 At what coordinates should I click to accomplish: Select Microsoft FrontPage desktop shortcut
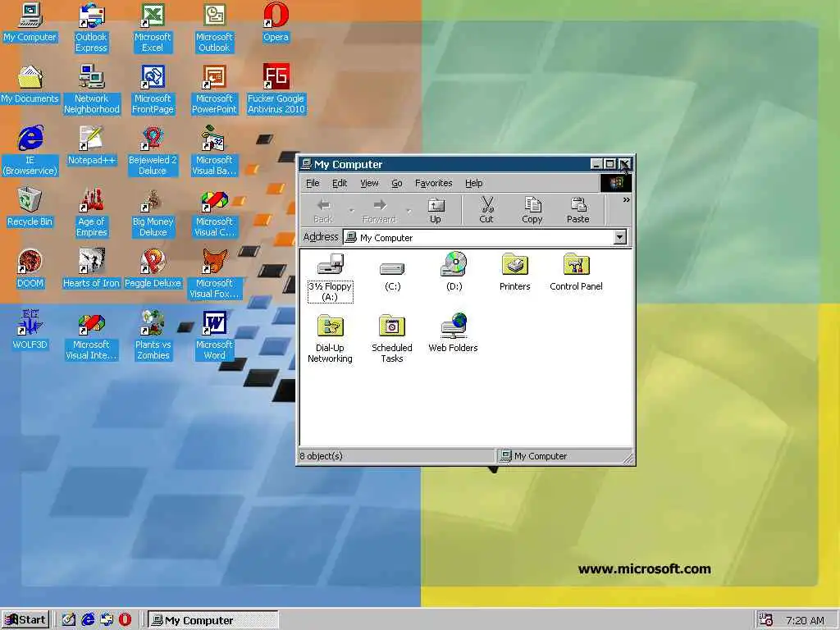(153, 89)
